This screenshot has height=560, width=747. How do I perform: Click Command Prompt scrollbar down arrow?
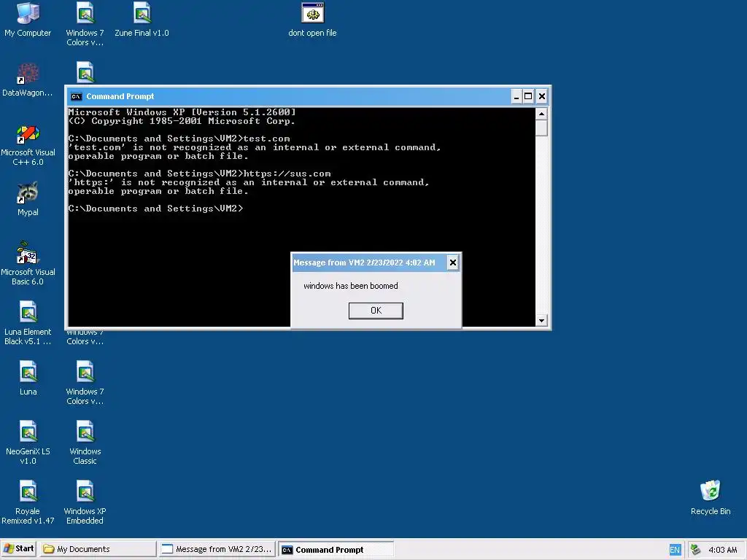[541, 321]
